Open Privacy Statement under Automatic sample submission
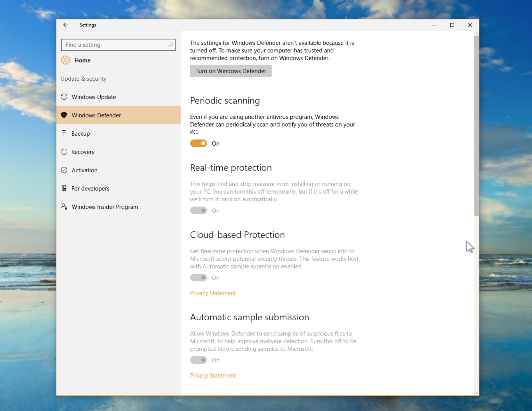Viewport: 532px width, 411px height. (213, 376)
